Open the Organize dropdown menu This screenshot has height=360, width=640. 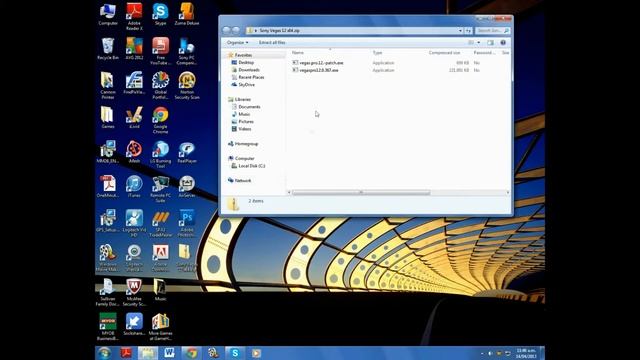click(x=237, y=42)
